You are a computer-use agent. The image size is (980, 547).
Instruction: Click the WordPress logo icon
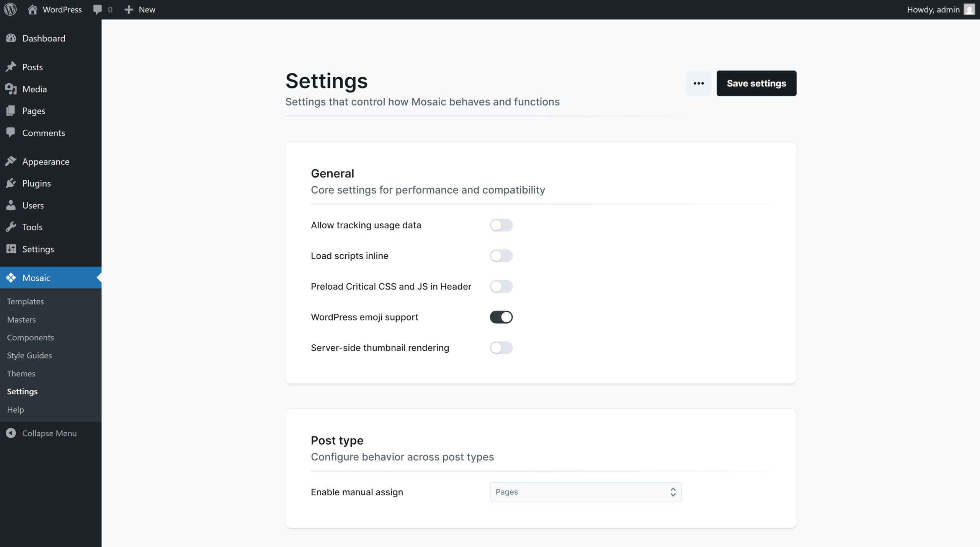[x=10, y=10]
